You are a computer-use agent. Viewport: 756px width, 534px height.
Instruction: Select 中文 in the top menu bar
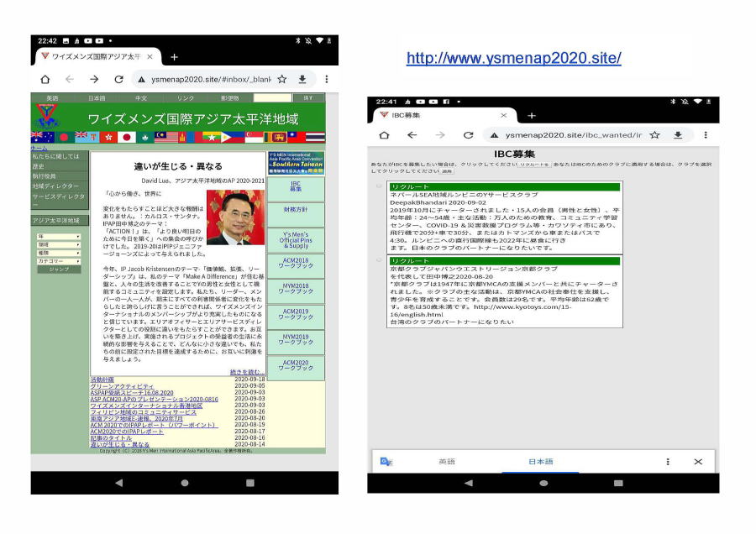tap(141, 98)
